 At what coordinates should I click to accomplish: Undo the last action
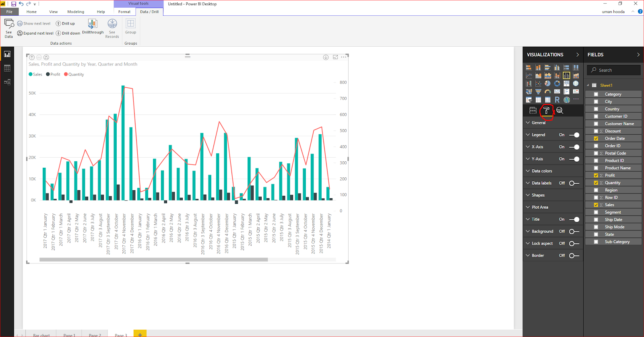tap(21, 4)
